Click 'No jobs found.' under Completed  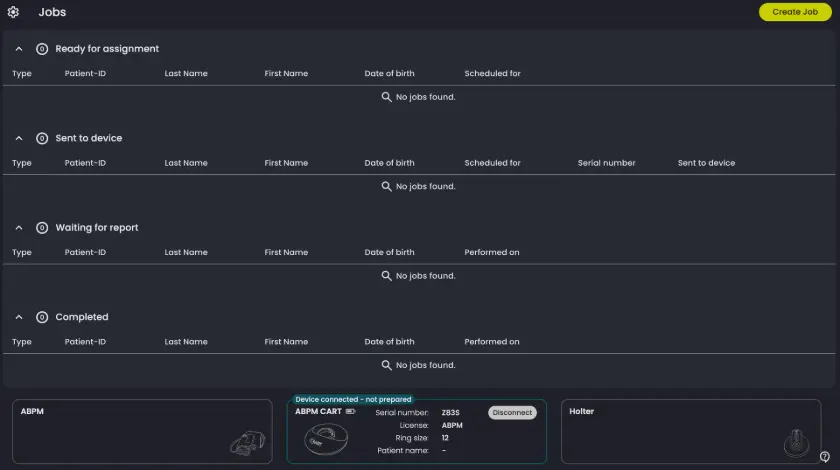click(425, 365)
